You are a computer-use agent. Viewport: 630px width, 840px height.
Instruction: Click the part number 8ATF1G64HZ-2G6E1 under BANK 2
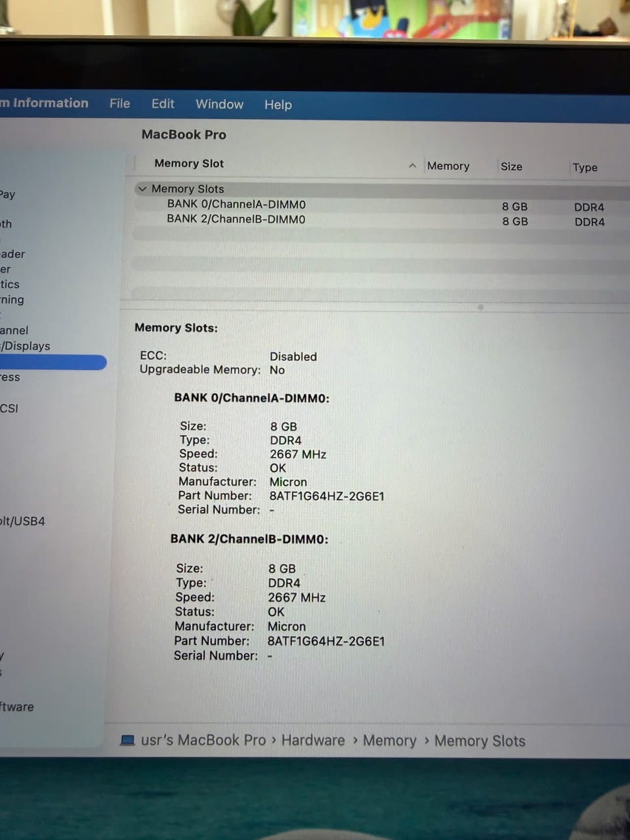point(325,641)
